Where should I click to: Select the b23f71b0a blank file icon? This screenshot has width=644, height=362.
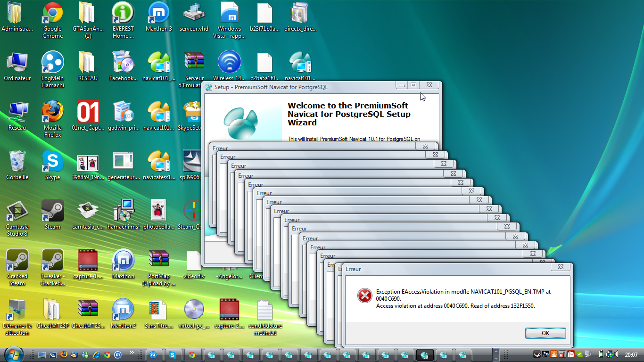point(264,17)
